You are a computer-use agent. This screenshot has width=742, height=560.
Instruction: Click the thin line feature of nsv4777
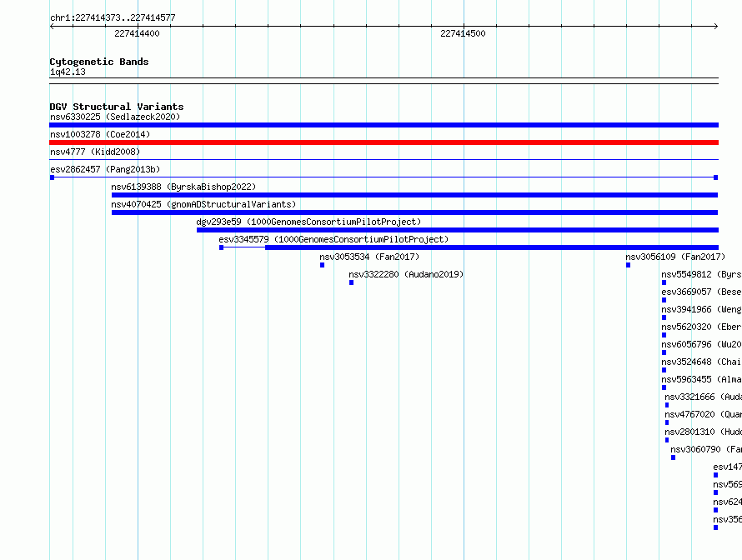(x=384, y=160)
